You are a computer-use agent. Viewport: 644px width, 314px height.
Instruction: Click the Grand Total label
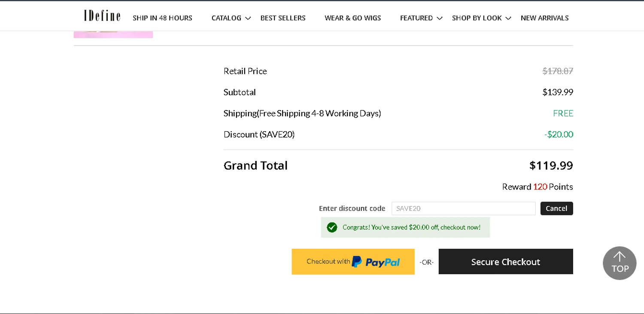click(255, 166)
